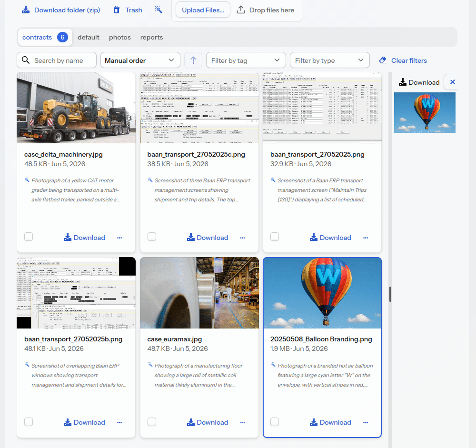Click the Drop files here area
This screenshot has height=448, width=476.
(265, 10)
